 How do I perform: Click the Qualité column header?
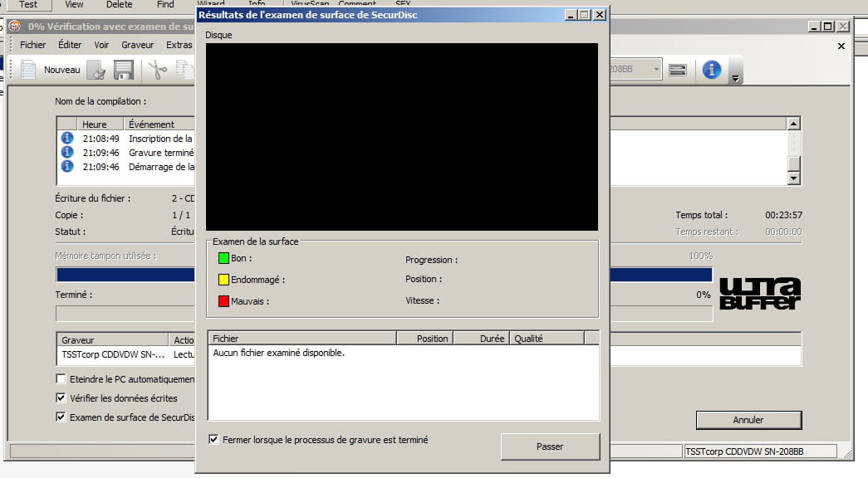coord(547,338)
